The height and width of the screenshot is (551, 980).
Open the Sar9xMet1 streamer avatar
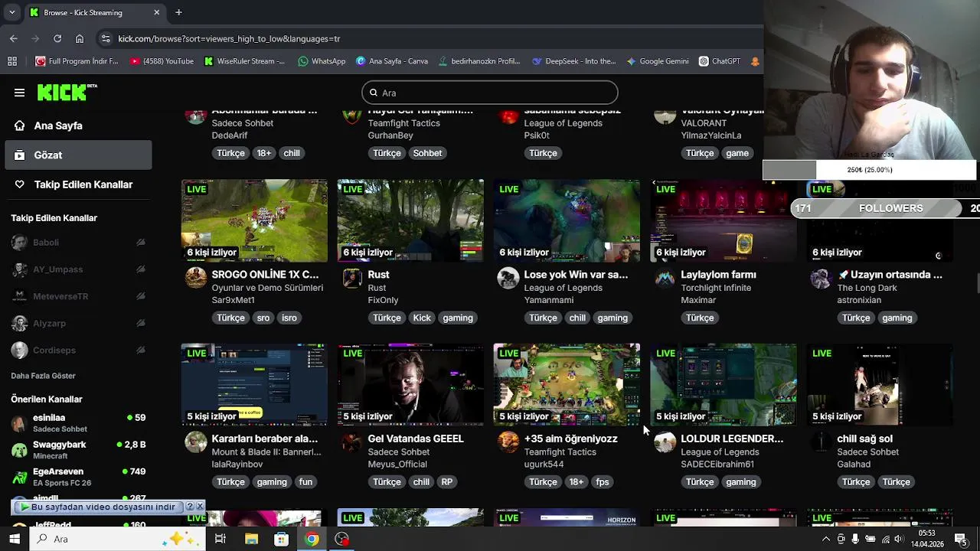[196, 278]
